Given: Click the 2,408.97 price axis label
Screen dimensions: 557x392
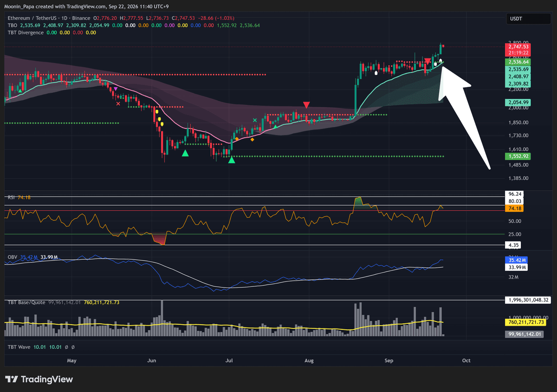Looking at the screenshot, I should (518, 77).
